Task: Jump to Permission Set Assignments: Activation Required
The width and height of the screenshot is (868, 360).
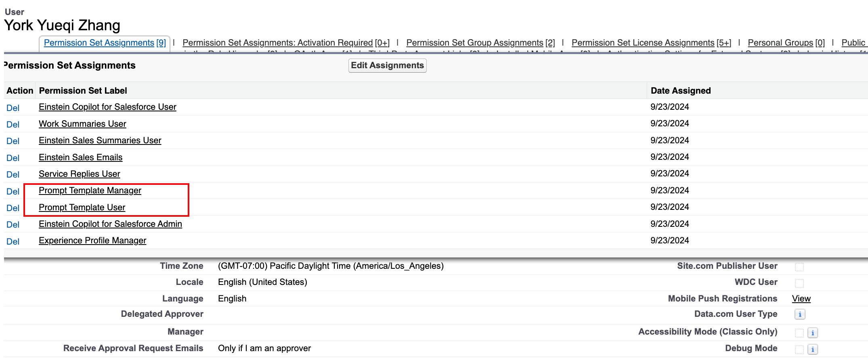Action: (286, 43)
